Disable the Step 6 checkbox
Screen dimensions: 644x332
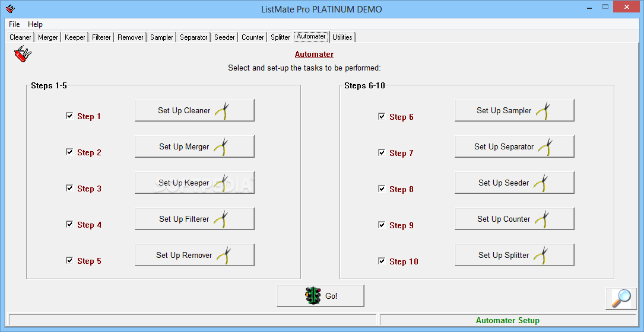(382, 117)
